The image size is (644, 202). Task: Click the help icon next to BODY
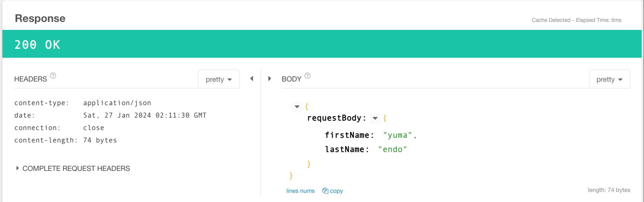308,76
